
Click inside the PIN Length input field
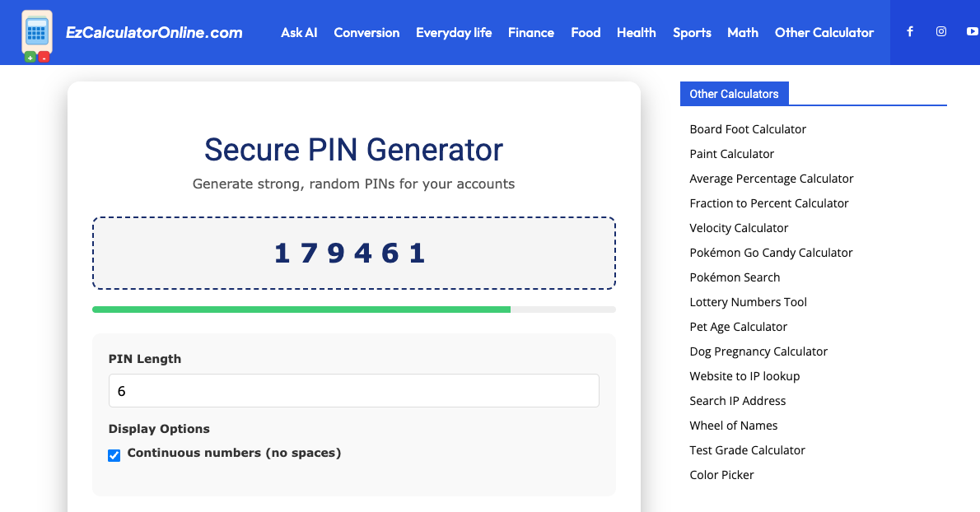coord(353,390)
